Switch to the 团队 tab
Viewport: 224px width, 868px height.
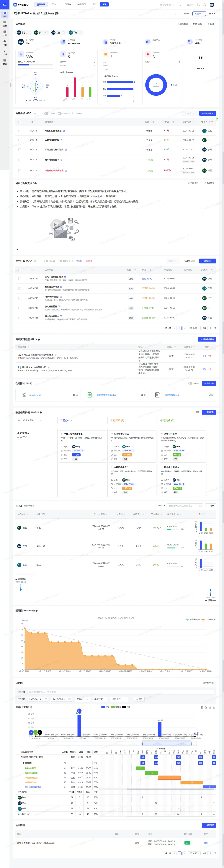(94, 5)
